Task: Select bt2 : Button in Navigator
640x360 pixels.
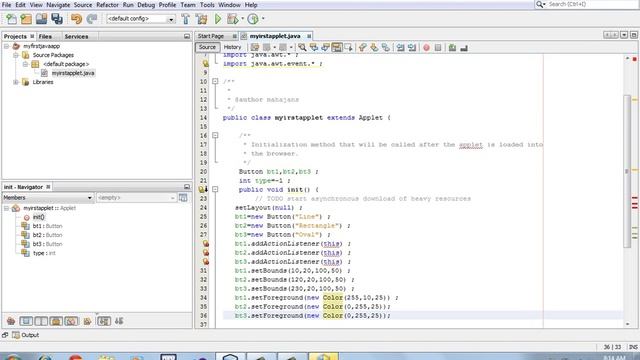Action: click(x=48, y=235)
